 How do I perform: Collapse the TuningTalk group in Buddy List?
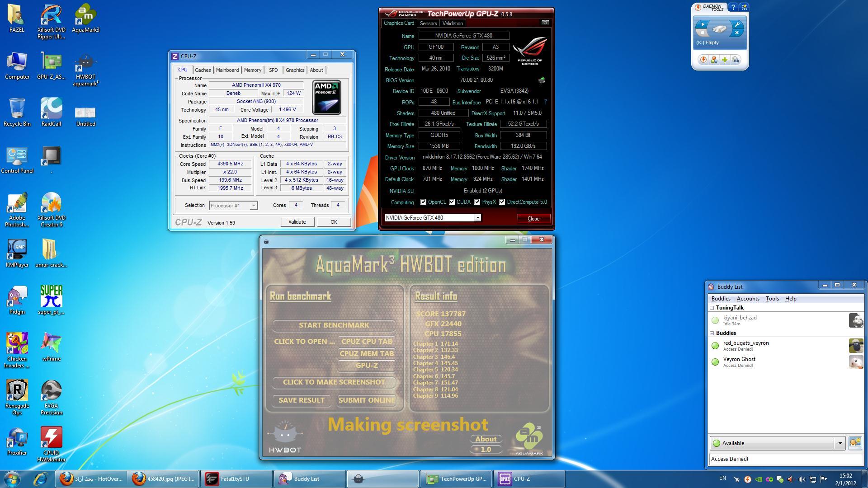pyautogui.click(x=712, y=308)
